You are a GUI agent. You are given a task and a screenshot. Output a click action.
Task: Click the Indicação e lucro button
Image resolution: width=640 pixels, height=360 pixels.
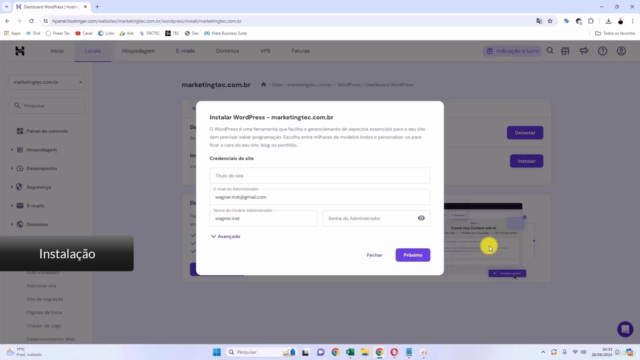pos(512,51)
